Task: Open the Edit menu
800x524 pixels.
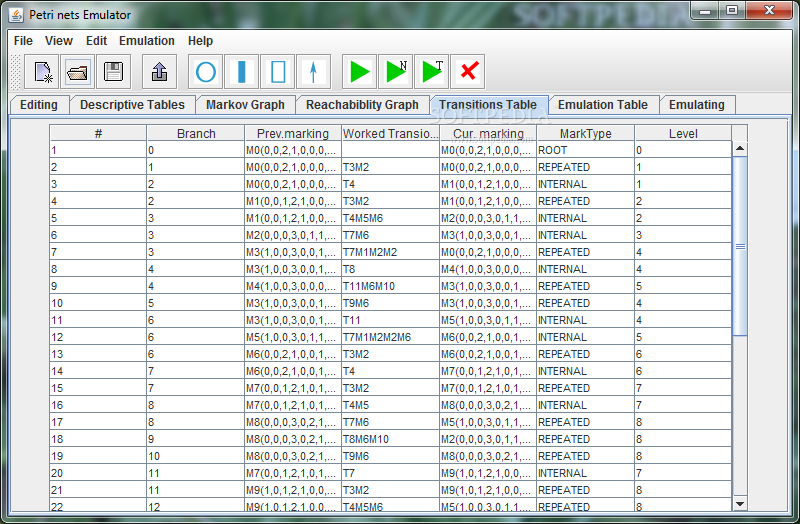Action: (96, 41)
